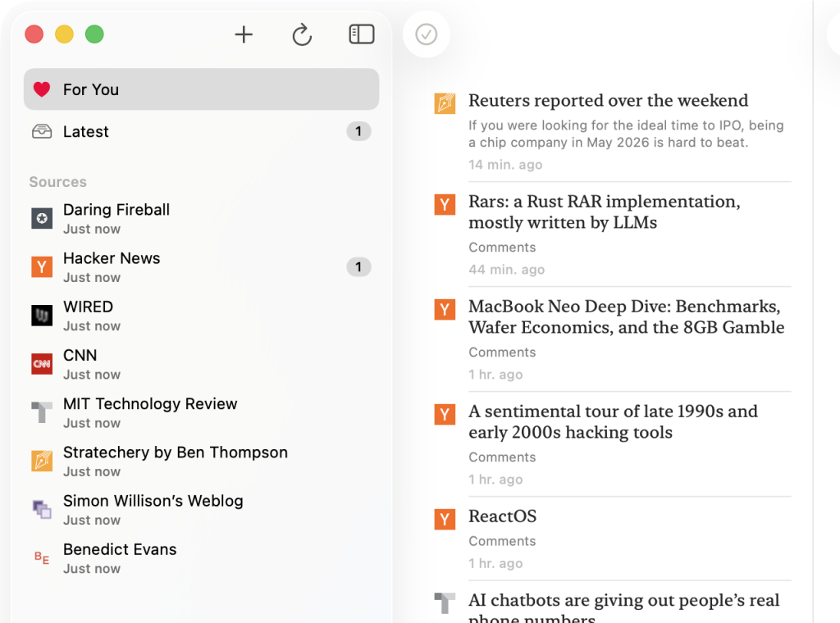Click Comments under the ReactOS article
The width and height of the screenshot is (840, 623).
502,541
